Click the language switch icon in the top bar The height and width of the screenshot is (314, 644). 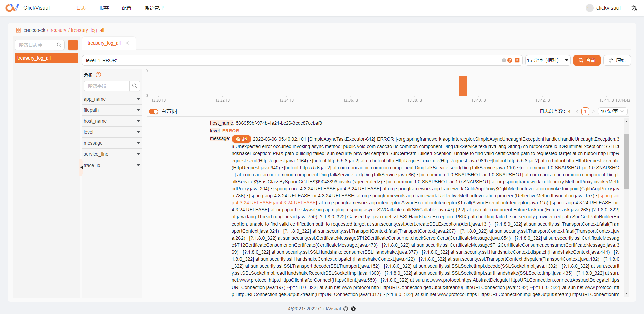click(634, 8)
